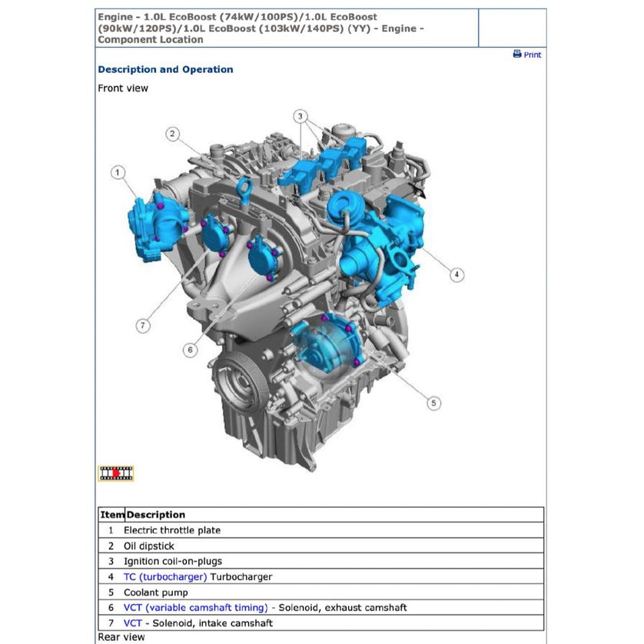Click the Engine 1.0L EcoBoost page title
This screenshot has height=644, width=644.
point(261,28)
